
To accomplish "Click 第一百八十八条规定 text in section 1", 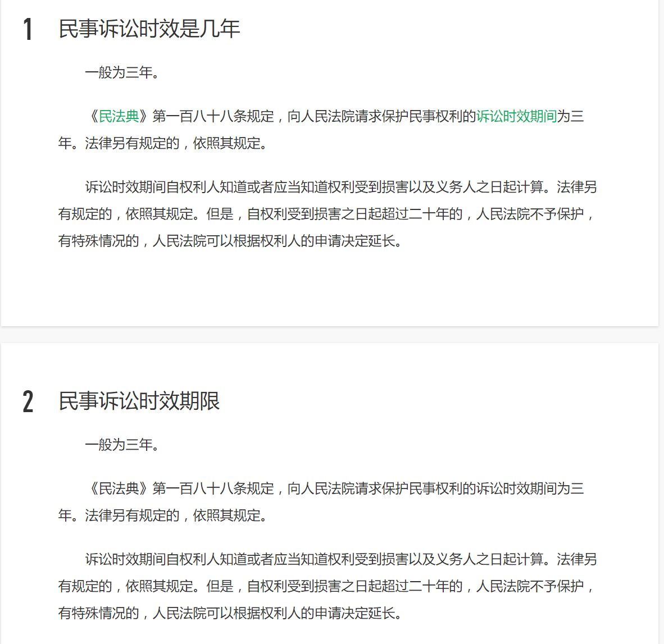I will [213, 116].
